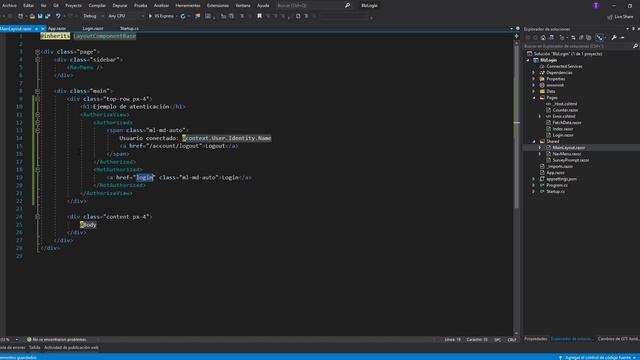Screen dimensions: 640x360
Task: Collapse the Shared folder
Action: pos(533,141)
